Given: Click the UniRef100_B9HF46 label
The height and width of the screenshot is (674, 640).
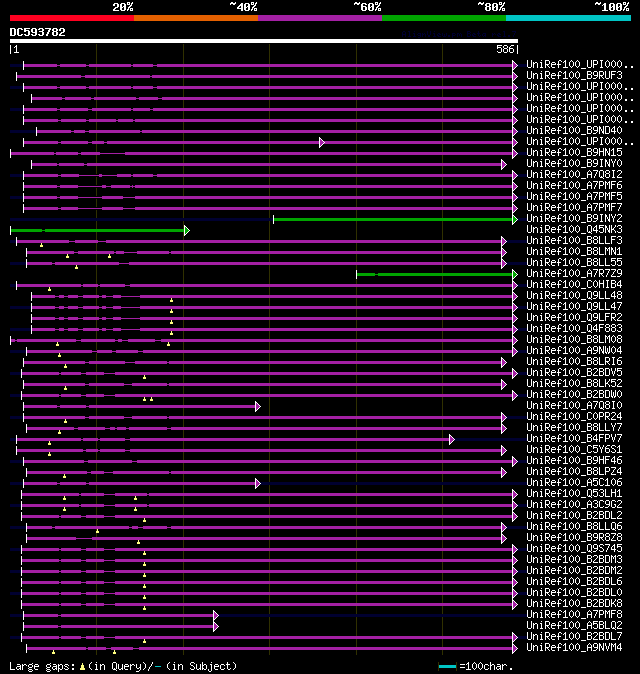Looking at the screenshot, I should (574, 461).
